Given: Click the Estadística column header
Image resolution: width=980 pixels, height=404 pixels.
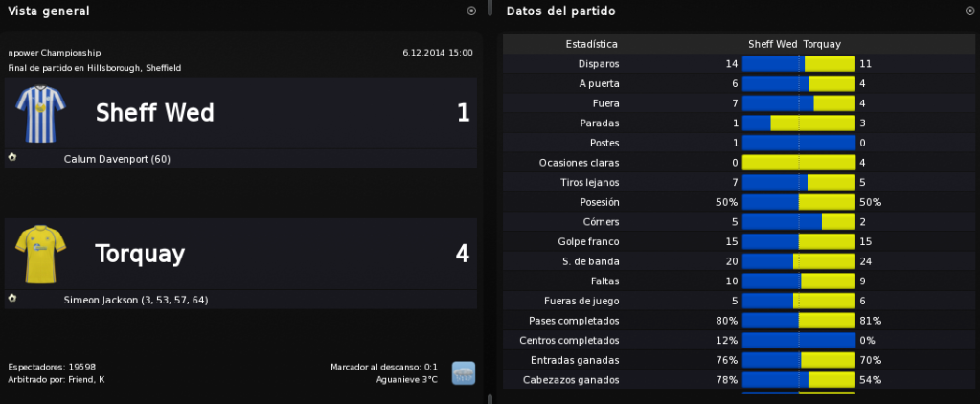Looking at the screenshot, I should click(x=591, y=44).
